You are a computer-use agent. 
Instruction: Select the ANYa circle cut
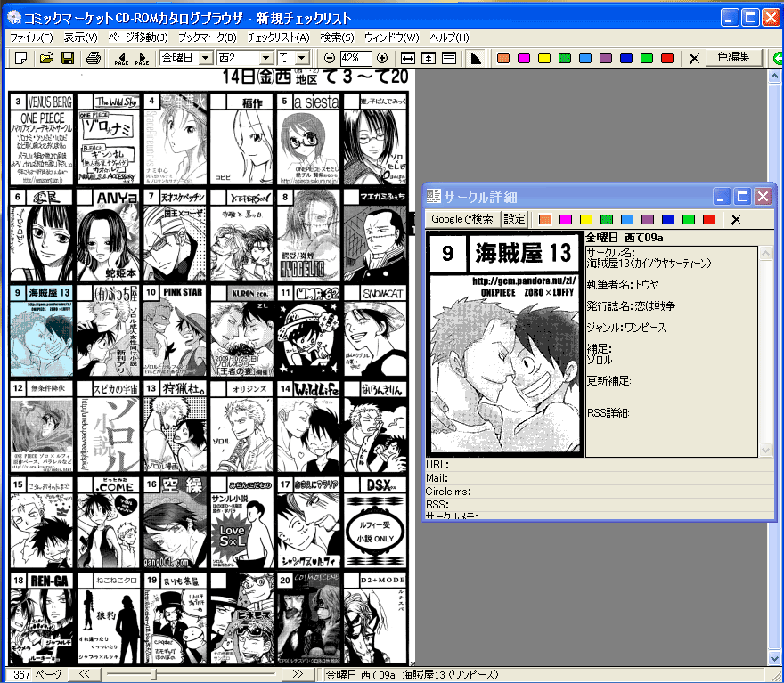pyautogui.click(x=108, y=235)
